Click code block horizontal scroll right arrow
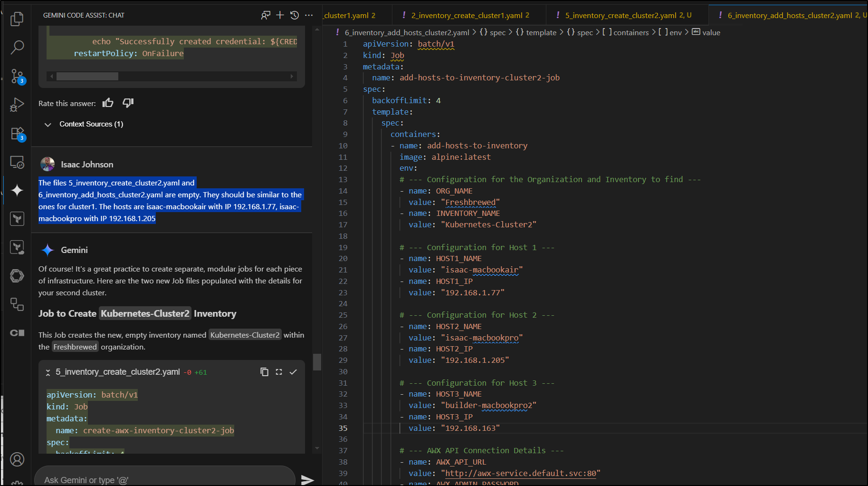868x486 pixels. (292, 76)
